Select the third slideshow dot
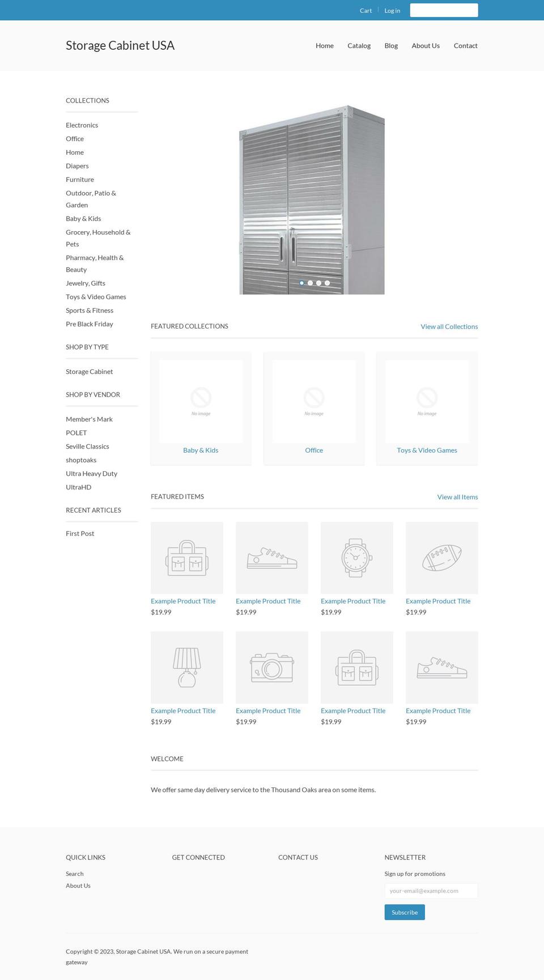The image size is (544, 980). [x=319, y=283]
